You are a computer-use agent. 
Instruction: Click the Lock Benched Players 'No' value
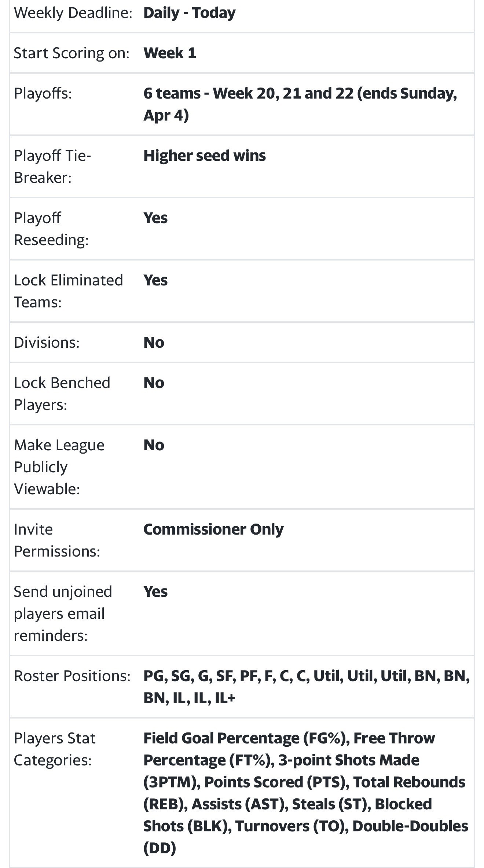[x=154, y=383]
